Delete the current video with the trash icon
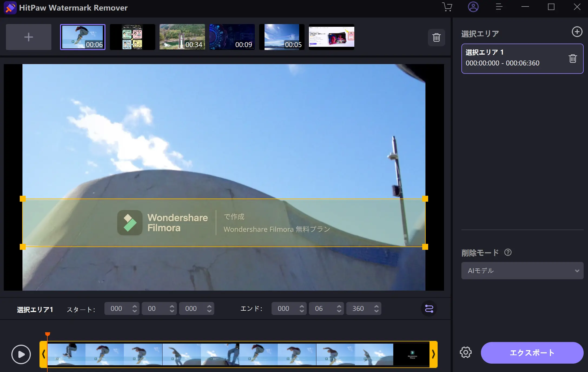Screen dimensions: 588x372 click(x=436, y=37)
